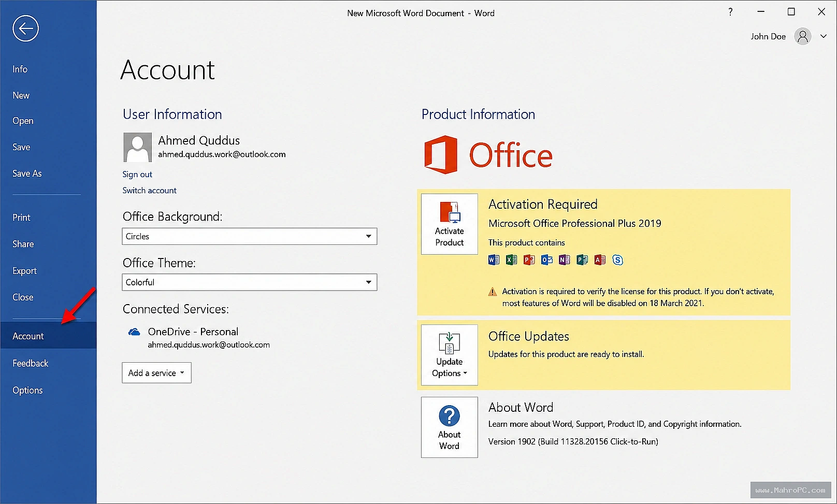Expand the account chevron beside John Doe
837x504 pixels.
coord(824,36)
